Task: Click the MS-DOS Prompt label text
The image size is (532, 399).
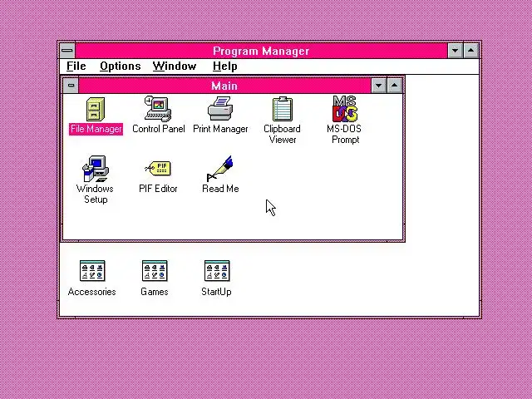Action: coord(344,134)
